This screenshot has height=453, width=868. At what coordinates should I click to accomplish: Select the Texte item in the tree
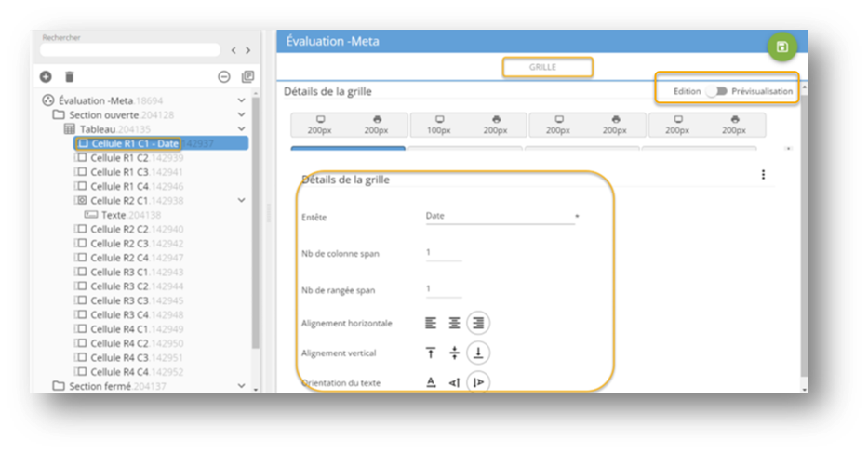click(113, 215)
